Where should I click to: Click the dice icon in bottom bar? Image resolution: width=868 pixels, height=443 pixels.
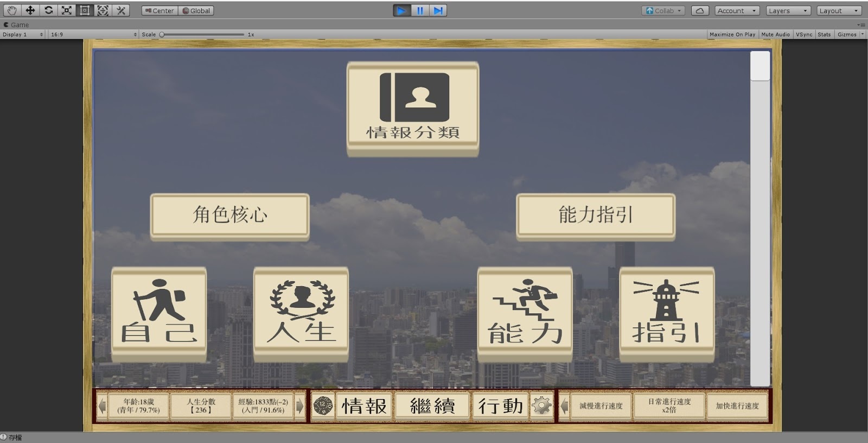point(323,406)
